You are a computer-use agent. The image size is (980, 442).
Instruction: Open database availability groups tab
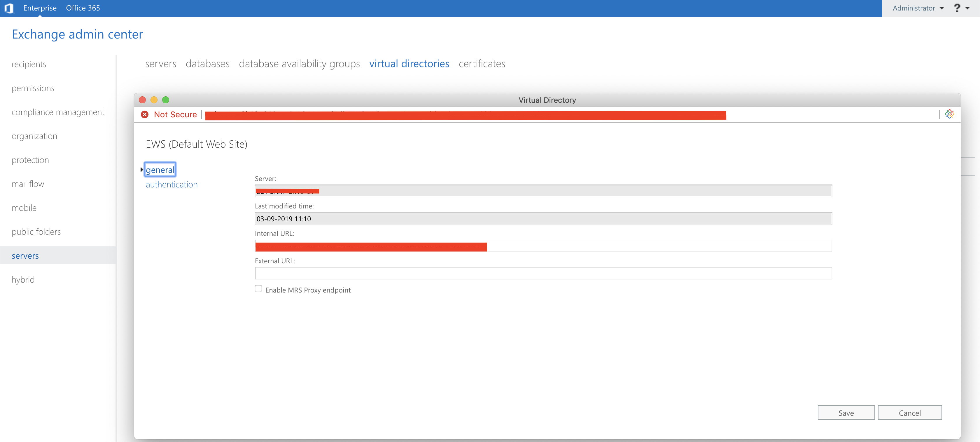pos(299,64)
